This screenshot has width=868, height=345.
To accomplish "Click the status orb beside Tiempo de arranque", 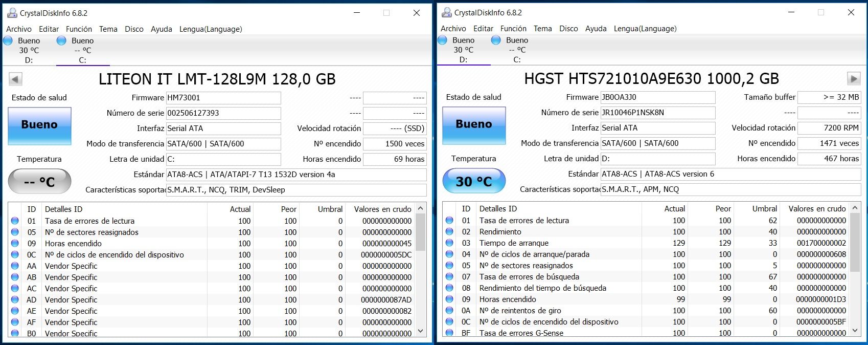I will pyautogui.click(x=449, y=243).
